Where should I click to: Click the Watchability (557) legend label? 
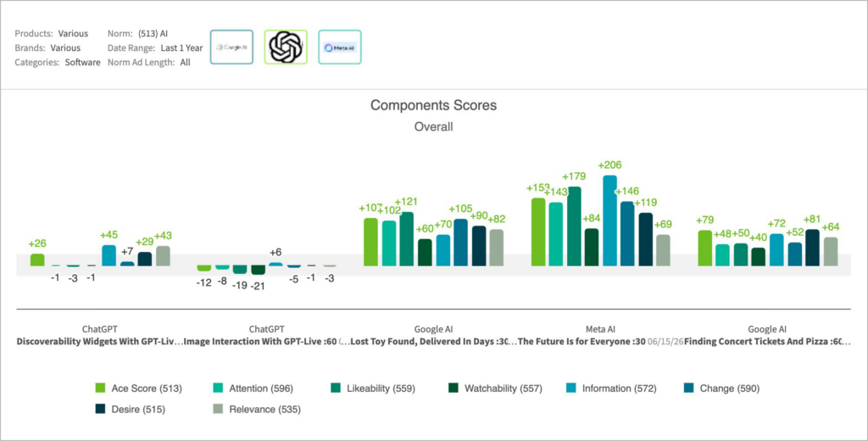[x=504, y=388]
